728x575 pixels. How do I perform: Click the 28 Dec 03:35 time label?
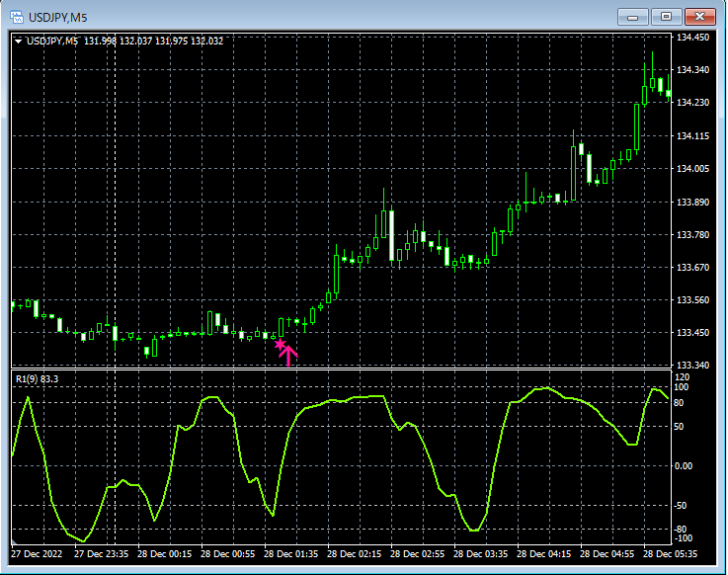482,554
